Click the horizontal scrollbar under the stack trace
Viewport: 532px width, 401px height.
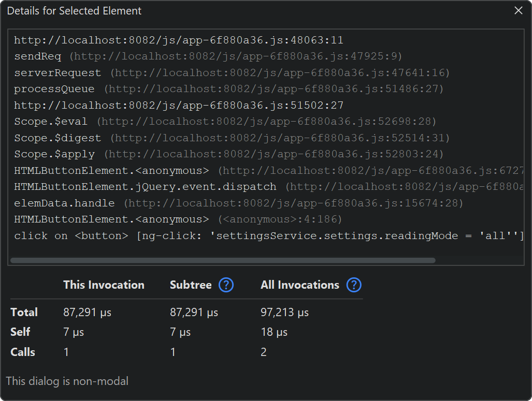(223, 260)
